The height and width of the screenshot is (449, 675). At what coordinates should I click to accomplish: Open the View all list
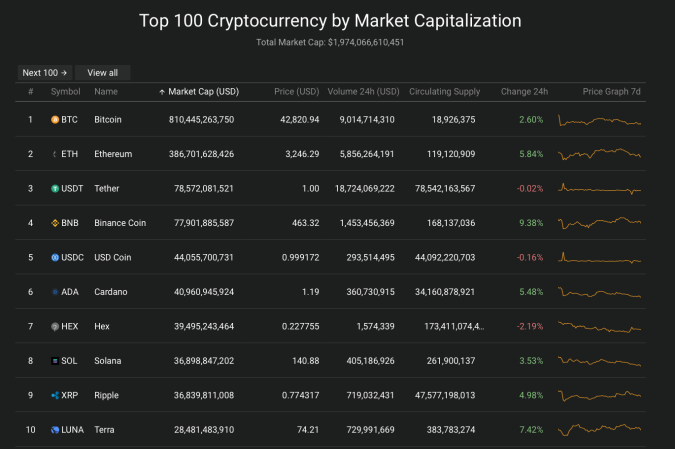click(x=102, y=73)
